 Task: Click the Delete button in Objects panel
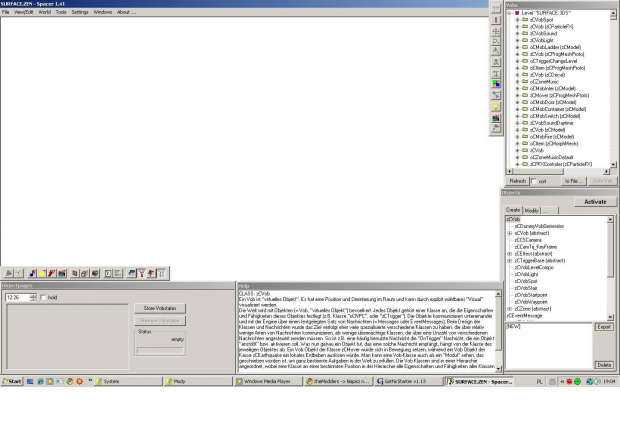click(x=604, y=365)
